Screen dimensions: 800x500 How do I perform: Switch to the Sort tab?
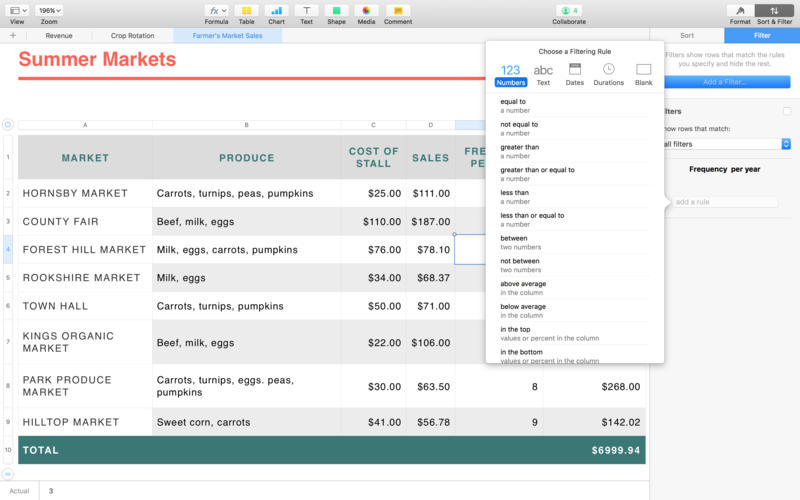(687, 35)
